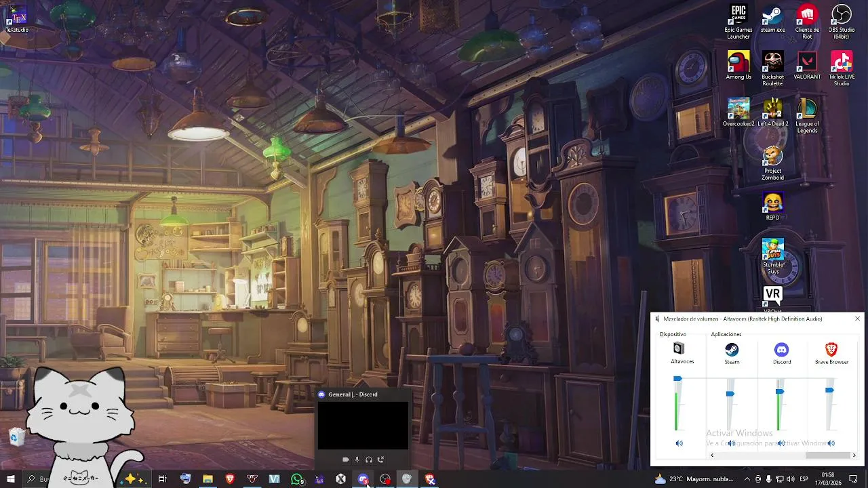Click the Discord icon in the volume mixer
Screen dimensions: 868x488
(x=781, y=349)
